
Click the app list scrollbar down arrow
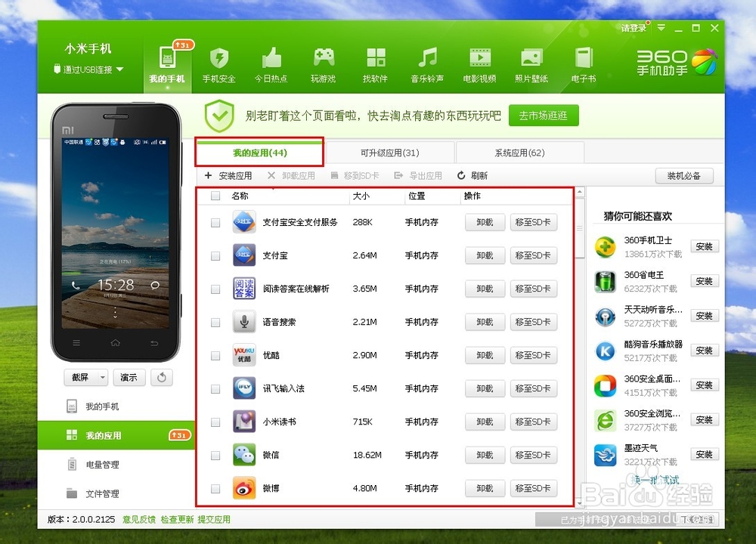tap(580, 503)
